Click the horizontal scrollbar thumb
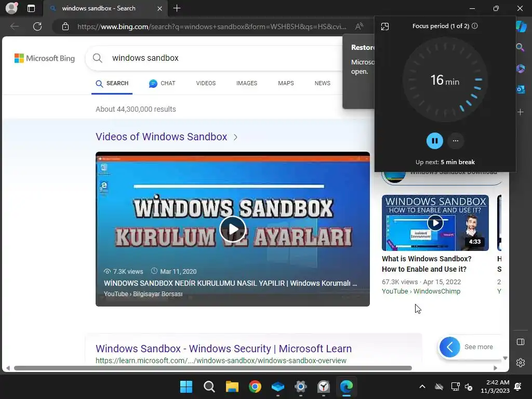Viewport: 532px width, 399px height. pos(212,368)
